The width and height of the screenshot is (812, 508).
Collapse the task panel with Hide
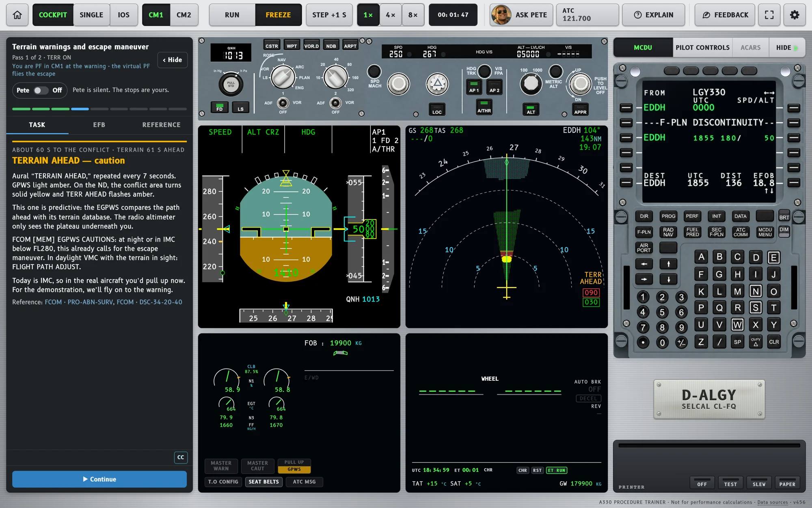[x=173, y=60]
